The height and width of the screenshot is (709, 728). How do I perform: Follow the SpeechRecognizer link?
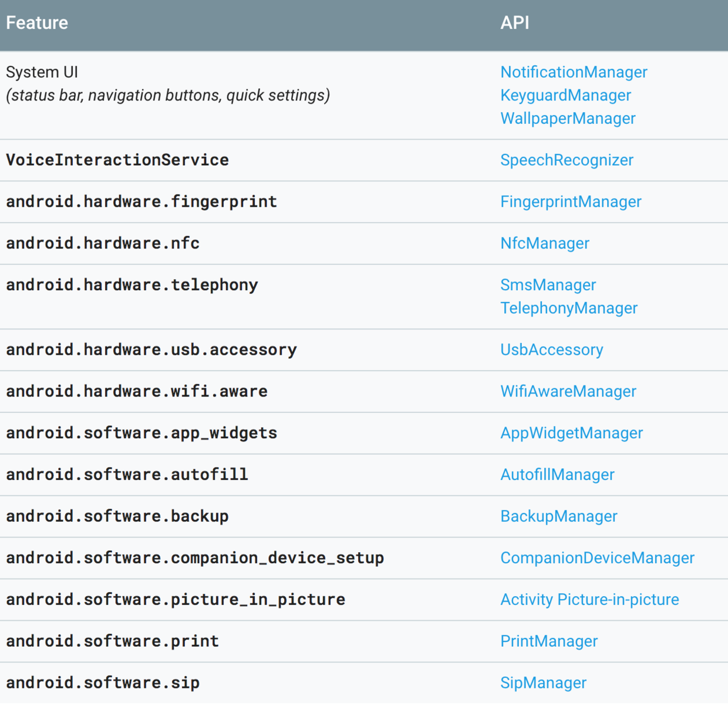pos(567,160)
